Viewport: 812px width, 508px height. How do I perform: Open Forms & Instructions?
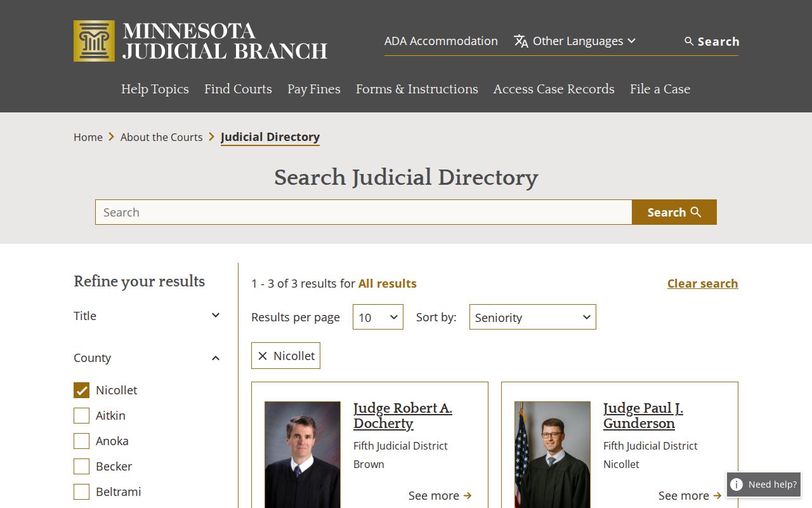tap(417, 89)
